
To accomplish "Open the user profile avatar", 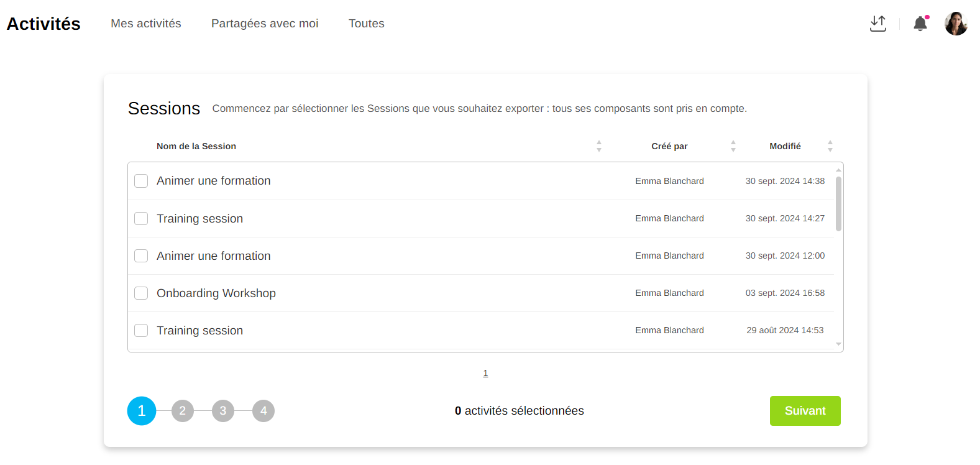I will pos(956,24).
